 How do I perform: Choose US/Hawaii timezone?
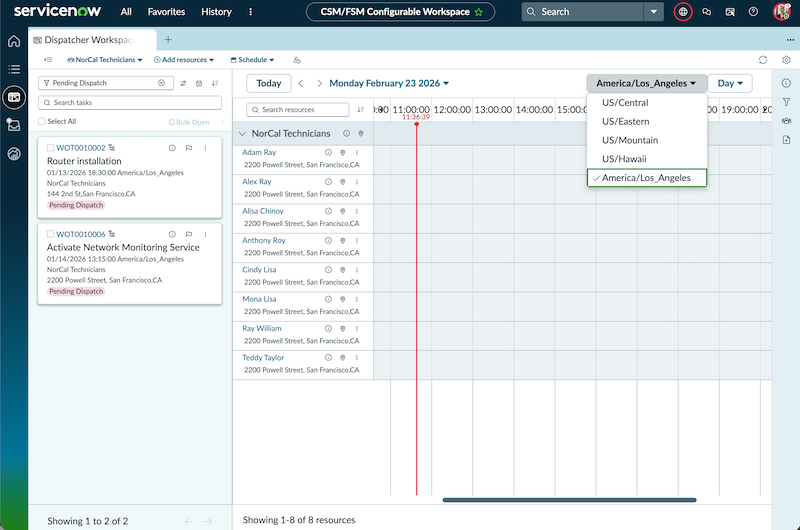point(647,159)
